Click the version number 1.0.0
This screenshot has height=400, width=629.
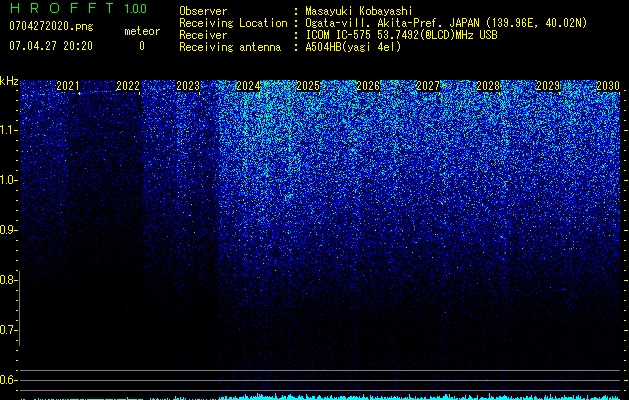136,8
